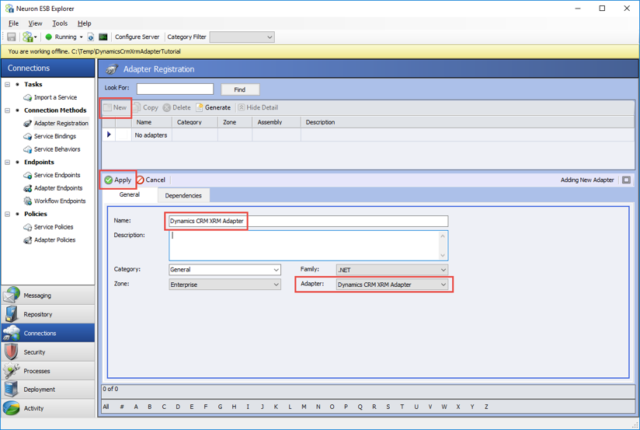Click Copy in the adapter toolbar
This screenshot has height=430, width=640.
[x=146, y=108]
